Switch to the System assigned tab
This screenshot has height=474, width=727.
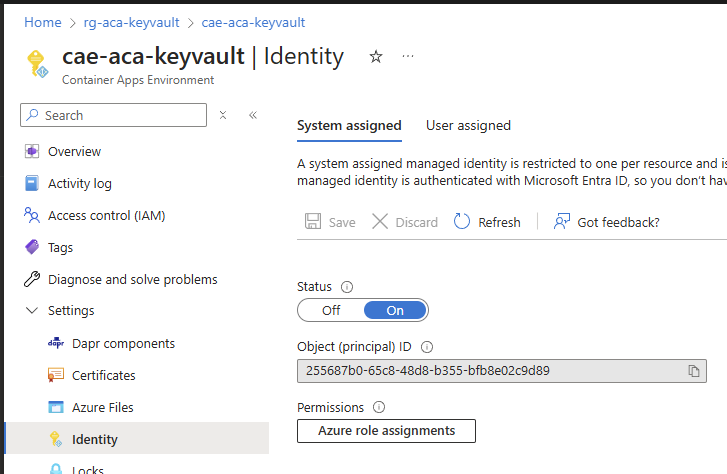349,126
